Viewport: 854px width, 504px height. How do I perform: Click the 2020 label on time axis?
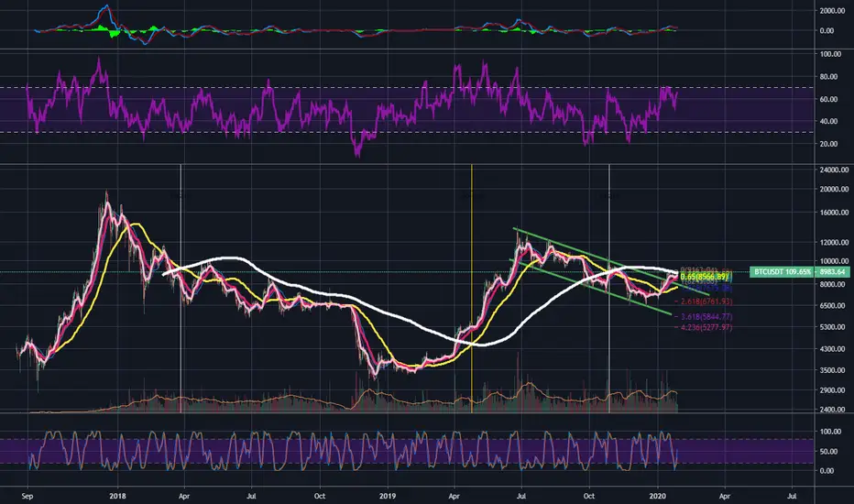tap(657, 497)
